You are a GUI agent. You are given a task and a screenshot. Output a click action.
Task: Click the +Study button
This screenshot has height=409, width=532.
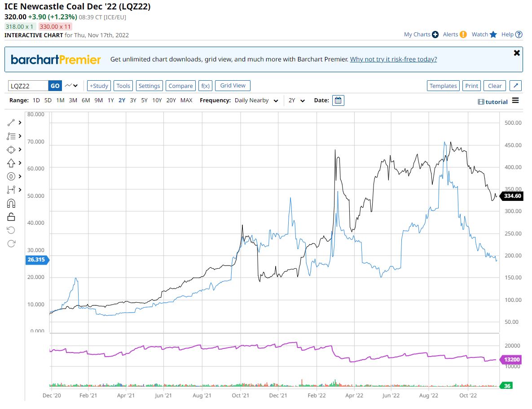tap(99, 86)
